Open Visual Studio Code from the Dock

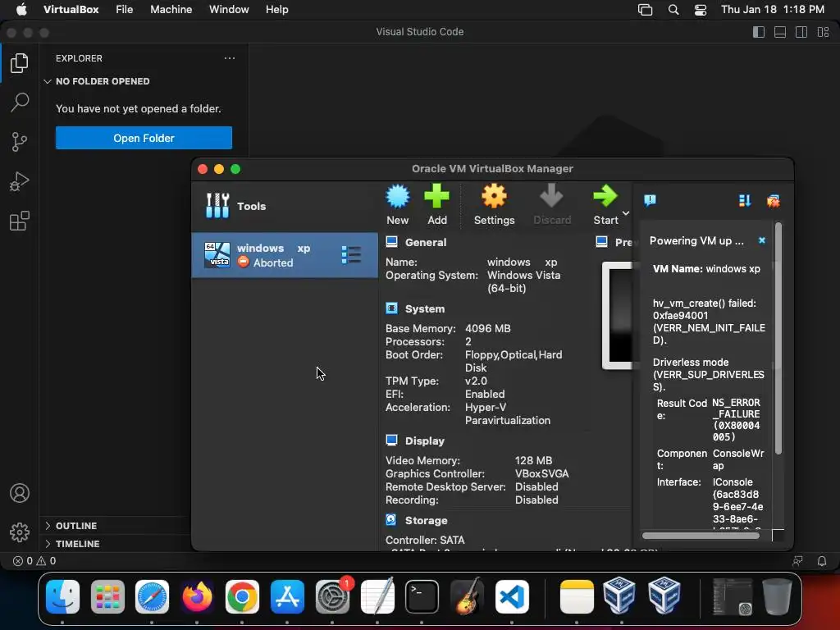tap(512, 596)
